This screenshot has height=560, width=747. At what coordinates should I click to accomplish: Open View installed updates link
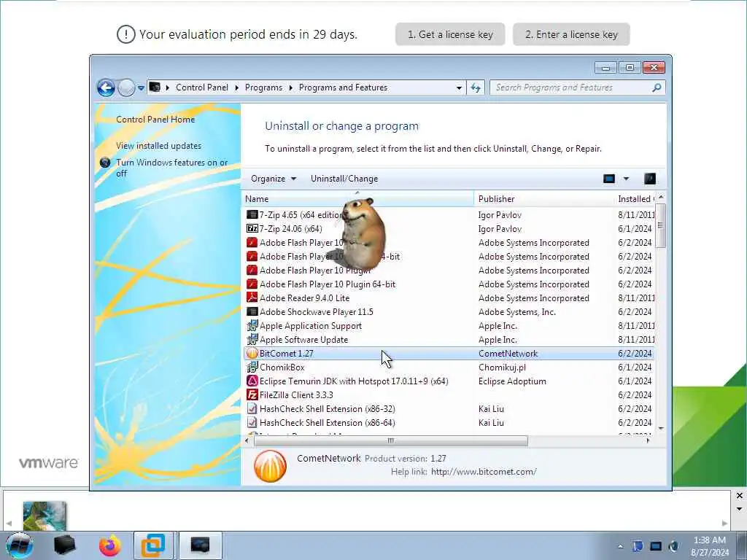[x=158, y=146]
